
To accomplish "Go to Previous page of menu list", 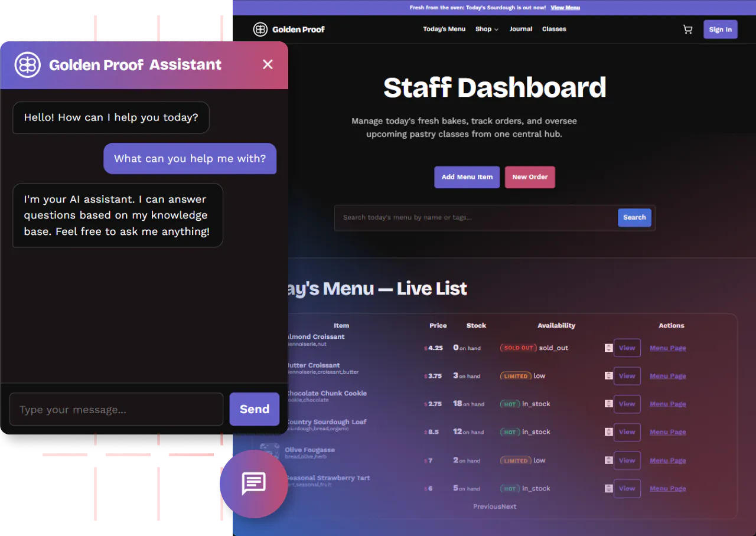I will tap(487, 506).
